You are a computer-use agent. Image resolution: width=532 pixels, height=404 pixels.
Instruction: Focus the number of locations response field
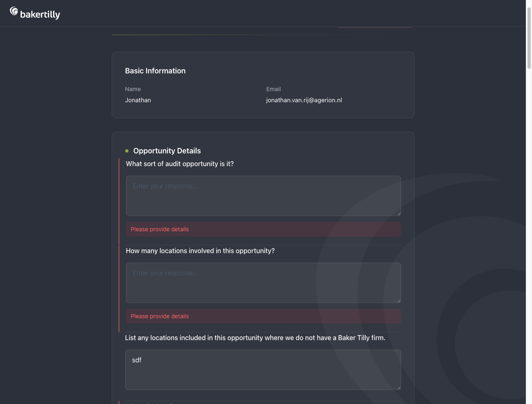pyautogui.click(x=263, y=283)
